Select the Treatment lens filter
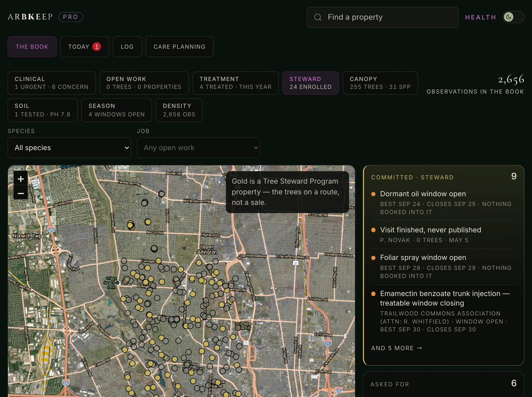This screenshot has height=397, width=532. pos(235,83)
